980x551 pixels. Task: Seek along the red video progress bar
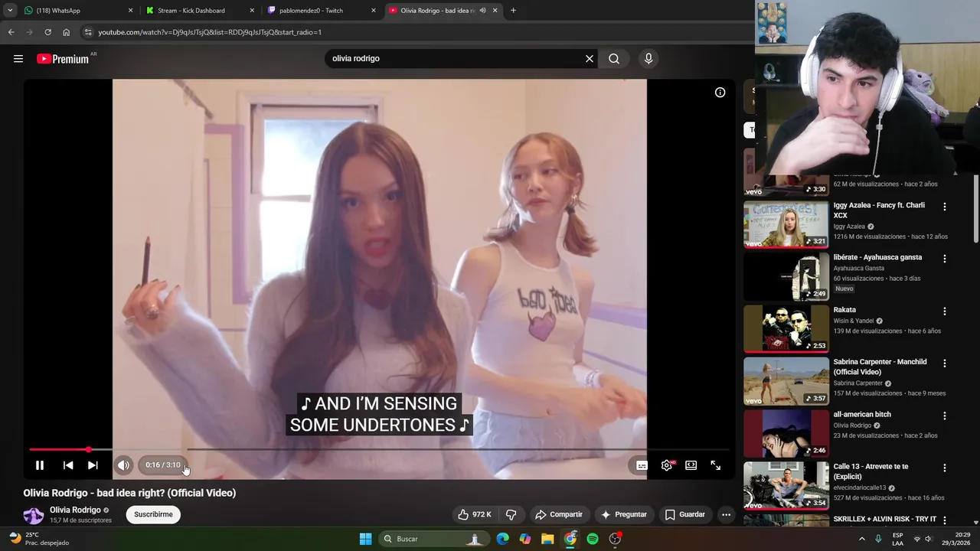click(x=379, y=450)
